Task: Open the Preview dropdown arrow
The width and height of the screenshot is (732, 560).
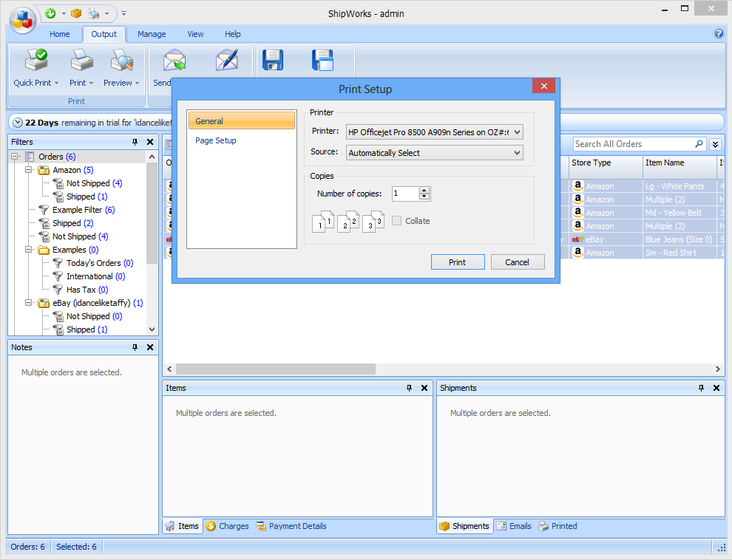Action: pyautogui.click(x=137, y=83)
